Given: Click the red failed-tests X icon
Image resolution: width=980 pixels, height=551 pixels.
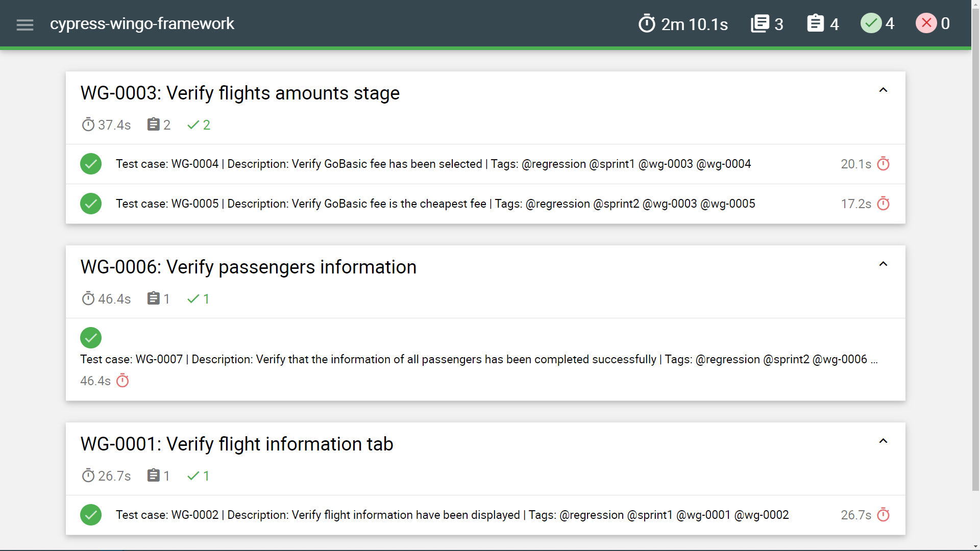Looking at the screenshot, I should pos(926,23).
